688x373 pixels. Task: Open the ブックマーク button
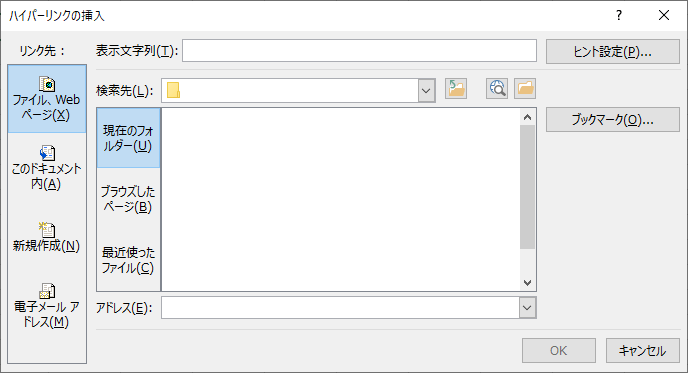pos(613,119)
